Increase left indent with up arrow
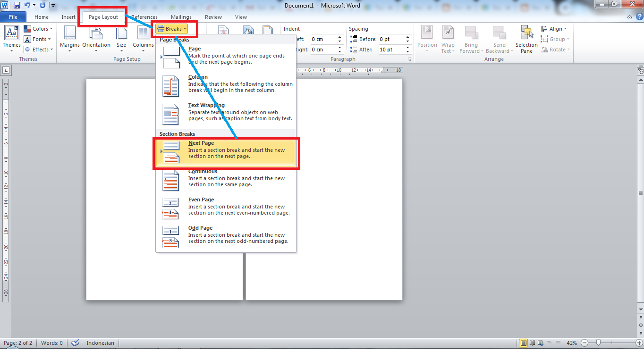Screen dimensions: 644x349 click(x=340, y=37)
